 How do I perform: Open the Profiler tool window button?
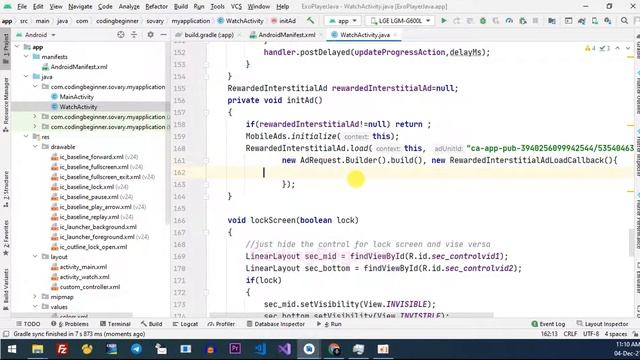pos(221,324)
